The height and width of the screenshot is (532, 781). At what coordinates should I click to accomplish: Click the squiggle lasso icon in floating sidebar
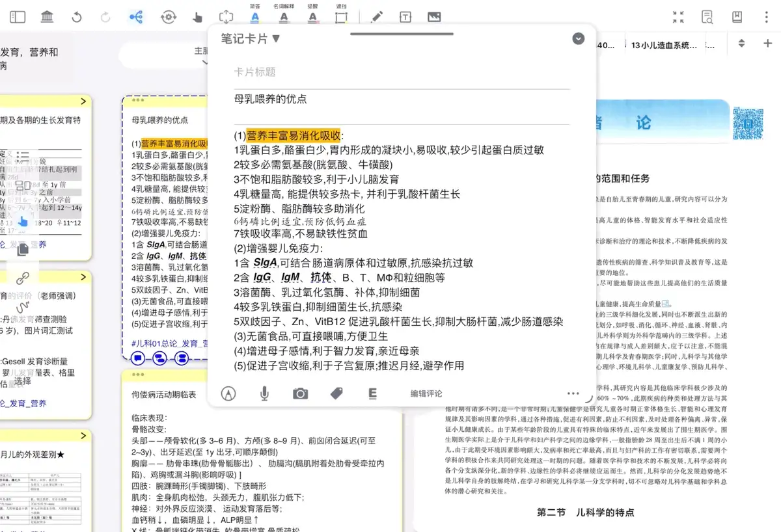coord(23,306)
